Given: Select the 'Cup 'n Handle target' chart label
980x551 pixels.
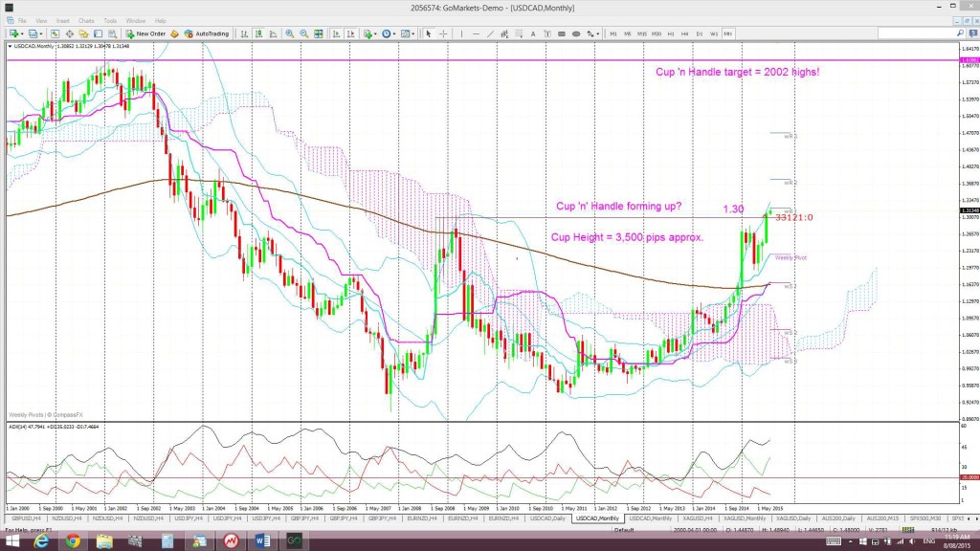Looking at the screenshot, I should tap(738, 72).
